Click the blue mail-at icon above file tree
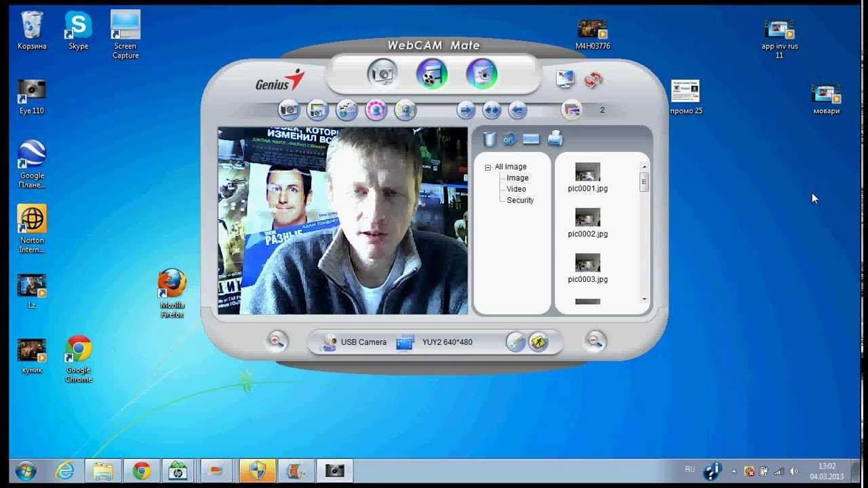The image size is (868, 488). pos(510,139)
